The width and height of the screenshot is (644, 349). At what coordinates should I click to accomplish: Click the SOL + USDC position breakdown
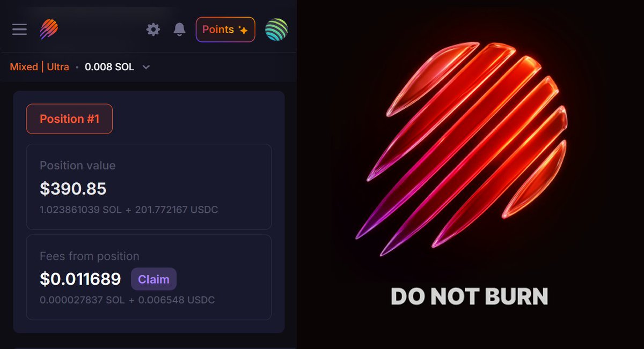(129, 210)
